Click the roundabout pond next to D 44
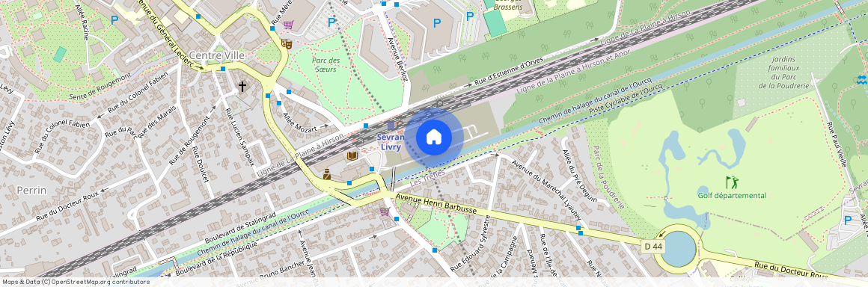This screenshot has height=287, width=868. 679,248
